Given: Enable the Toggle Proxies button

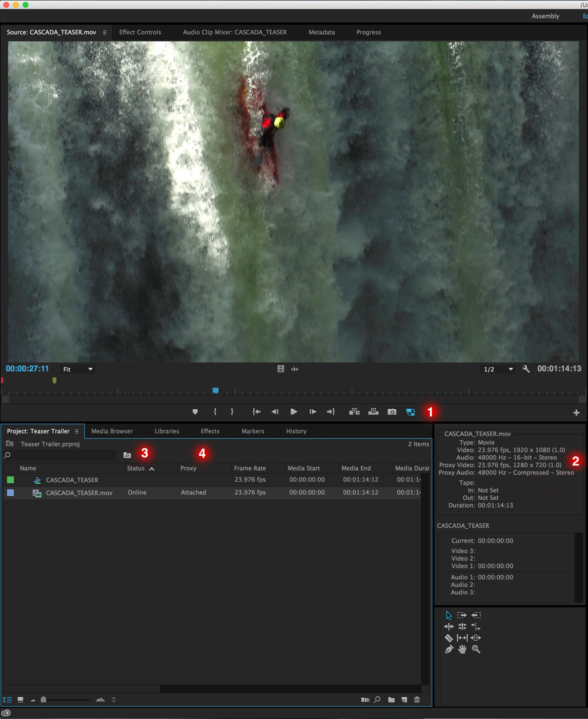Looking at the screenshot, I should click(410, 412).
